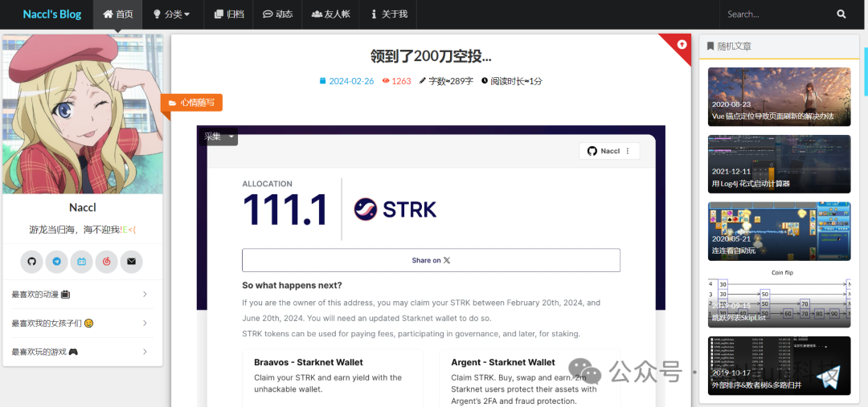Viewport: 868px width, 407px height.
Task: Click the three-dot menu beside Naccl
Action: (627, 151)
